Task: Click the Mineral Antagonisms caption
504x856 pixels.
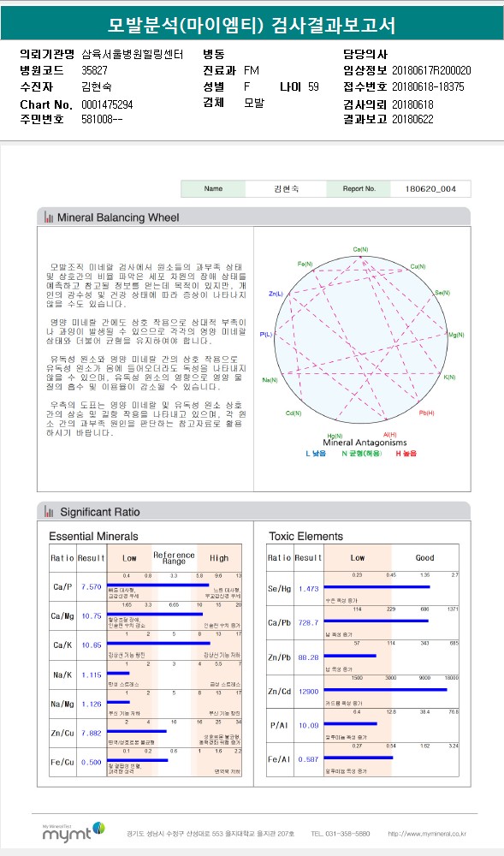Action: tap(365, 443)
